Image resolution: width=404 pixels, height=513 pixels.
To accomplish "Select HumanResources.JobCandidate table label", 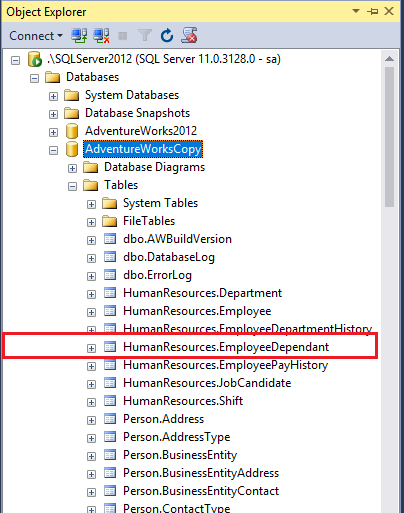I will [x=207, y=383].
